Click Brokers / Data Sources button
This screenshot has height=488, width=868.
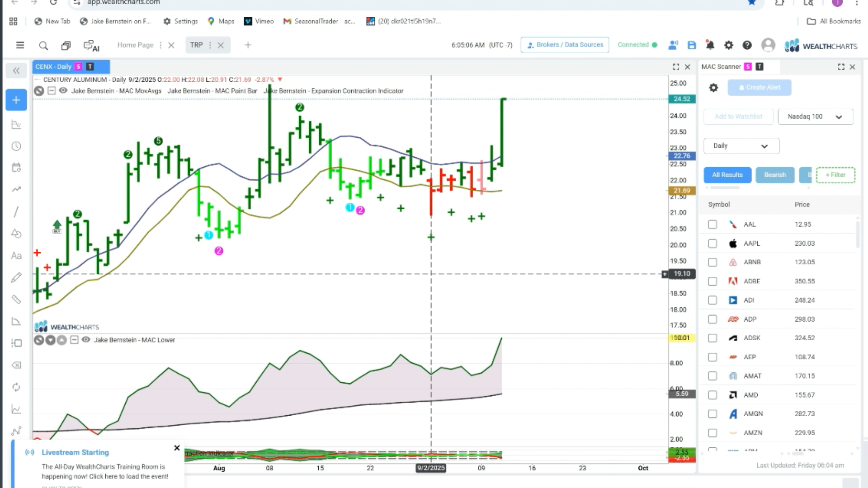click(565, 45)
